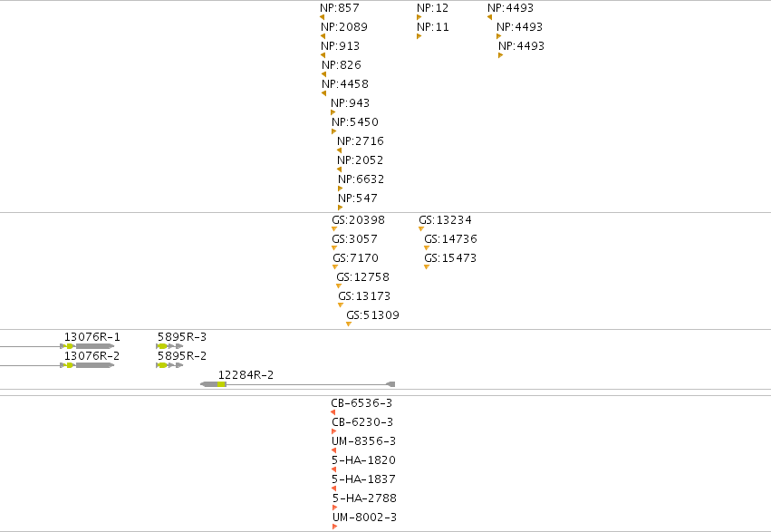Click the marker arrow under NP:12
Viewport: 771px width, 532px height.
pyautogui.click(x=419, y=17)
